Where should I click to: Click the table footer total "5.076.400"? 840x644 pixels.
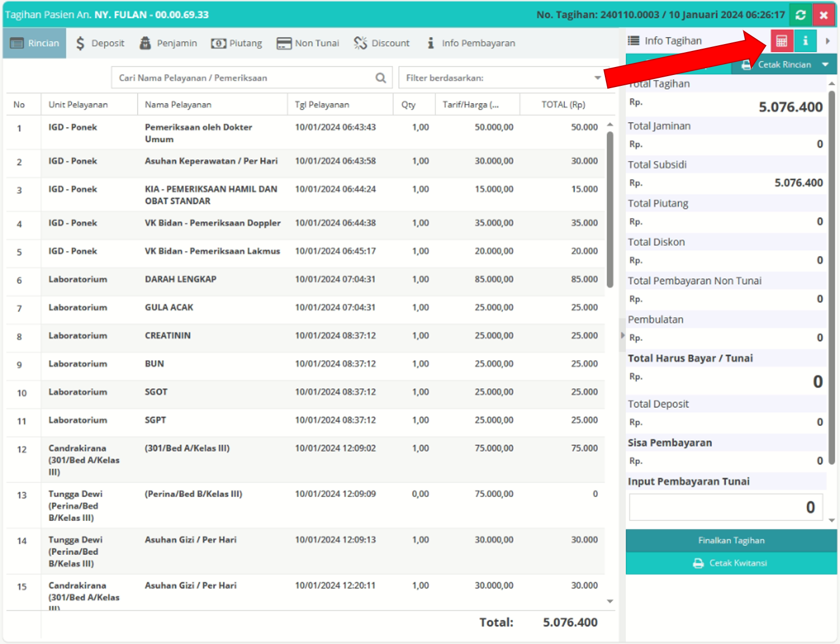570,622
